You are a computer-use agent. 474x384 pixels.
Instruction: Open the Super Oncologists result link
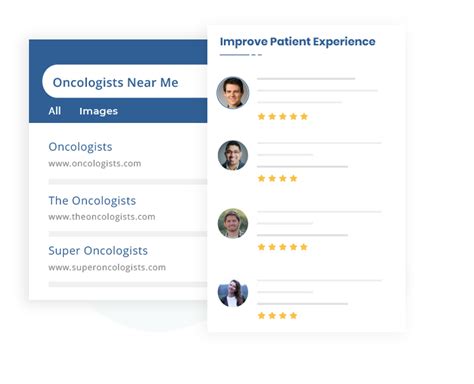(98, 251)
